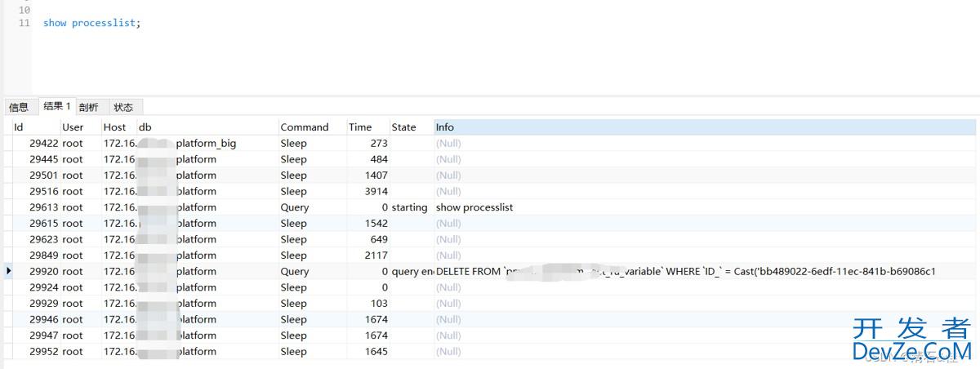Switch to the 信息 tab
Image resolution: width=980 pixels, height=369 pixels.
[x=18, y=107]
